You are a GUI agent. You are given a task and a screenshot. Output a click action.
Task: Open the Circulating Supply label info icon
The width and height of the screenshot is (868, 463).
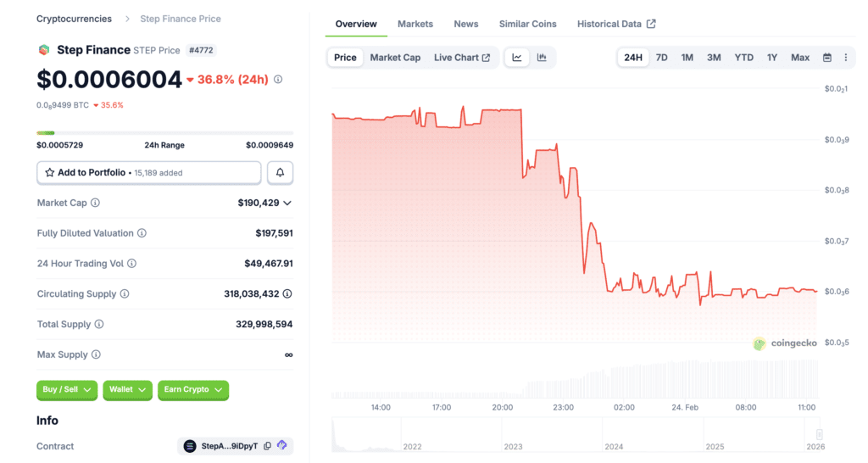click(x=125, y=293)
